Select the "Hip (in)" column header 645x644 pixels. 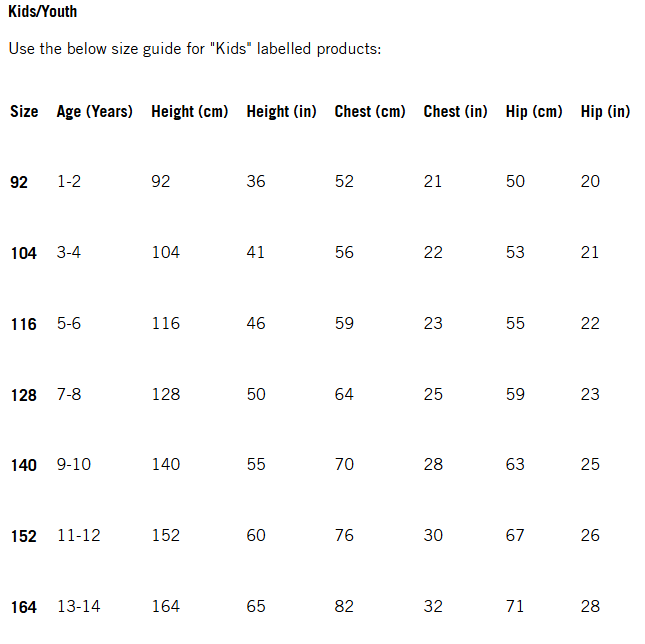[x=605, y=111]
